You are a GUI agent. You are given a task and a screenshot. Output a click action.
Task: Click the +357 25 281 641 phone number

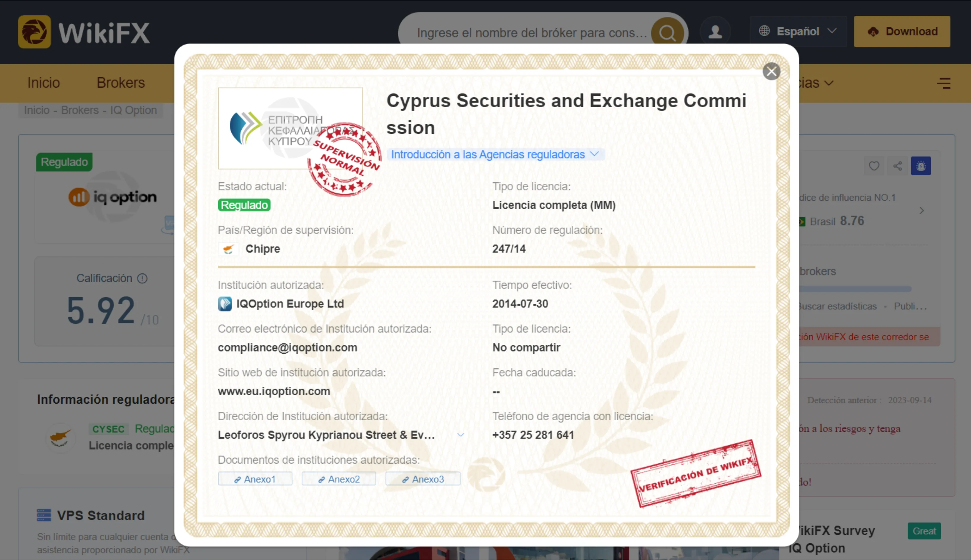[533, 435]
